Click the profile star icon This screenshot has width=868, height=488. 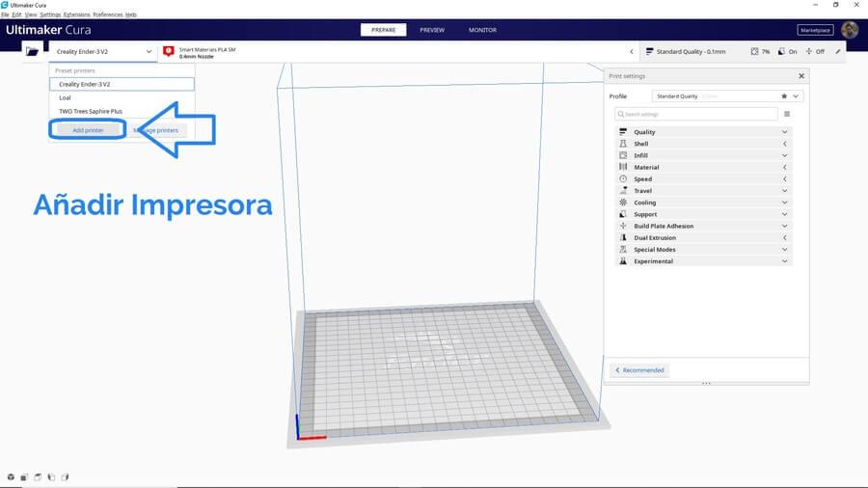(x=784, y=96)
